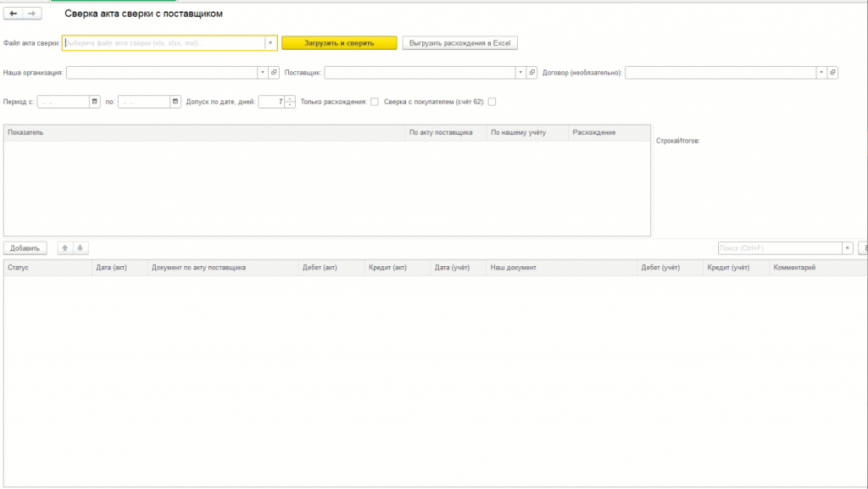Focus the Наша организация input field
Viewport: 868px width, 489px height.
point(162,73)
